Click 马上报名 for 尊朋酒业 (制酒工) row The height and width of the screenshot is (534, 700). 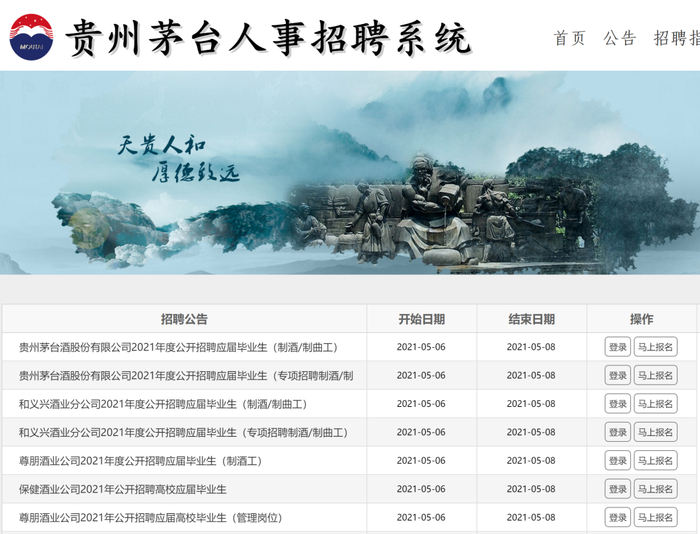655,461
